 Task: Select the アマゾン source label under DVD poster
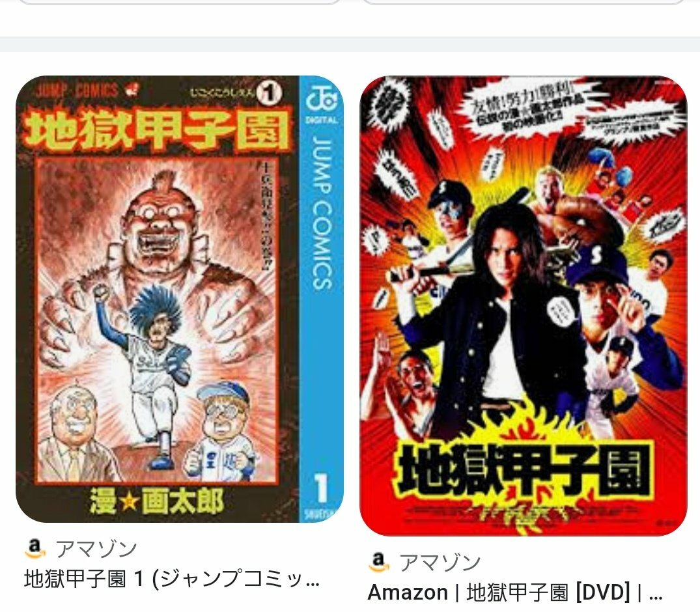tap(440, 563)
